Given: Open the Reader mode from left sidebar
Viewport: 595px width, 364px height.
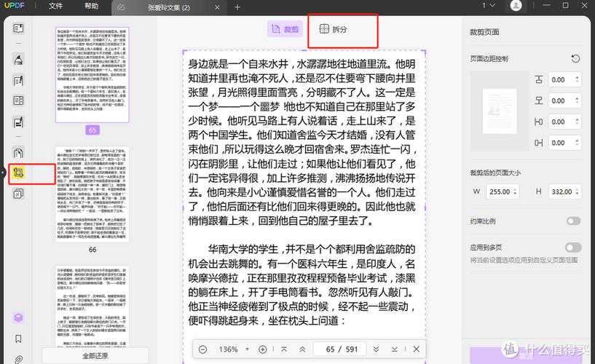Looking at the screenshot, I should 18,28.
